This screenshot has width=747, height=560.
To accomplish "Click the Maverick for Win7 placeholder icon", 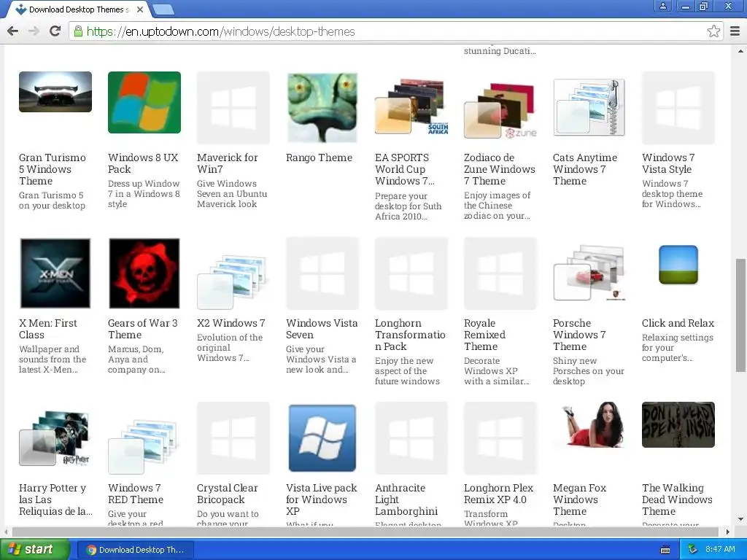I will tap(233, 108).
